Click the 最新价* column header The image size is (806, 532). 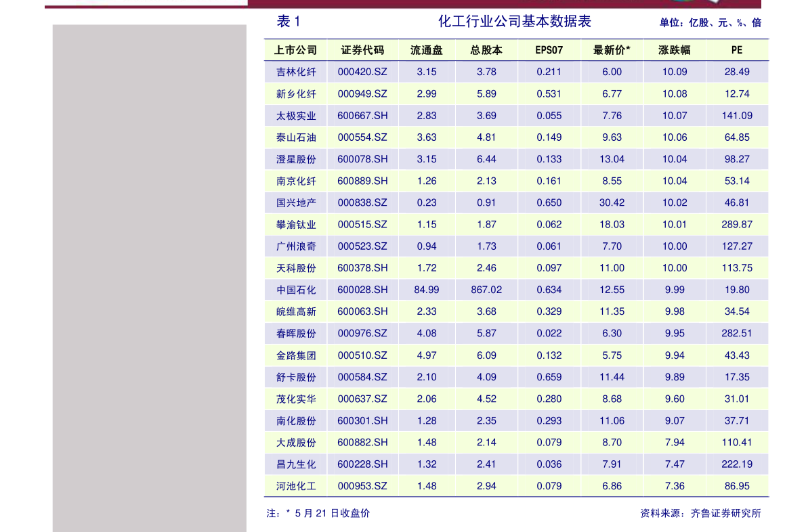point(612,50)
